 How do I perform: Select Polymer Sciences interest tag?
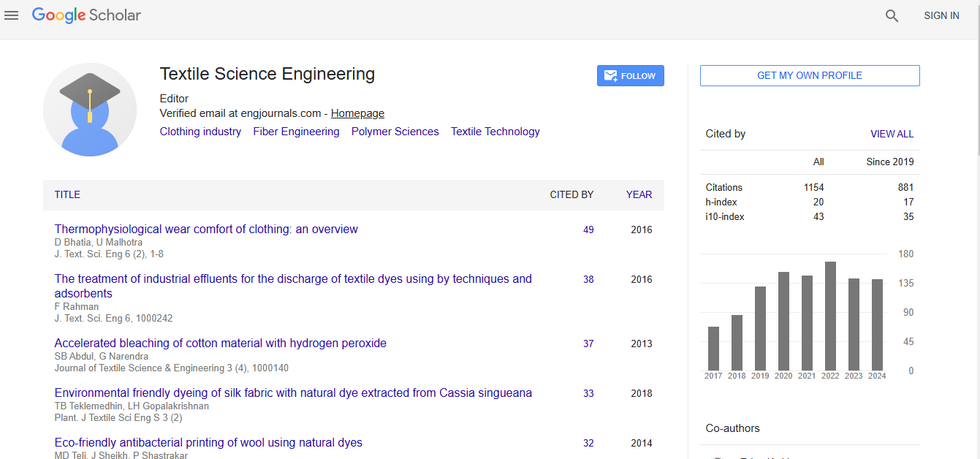395,132
